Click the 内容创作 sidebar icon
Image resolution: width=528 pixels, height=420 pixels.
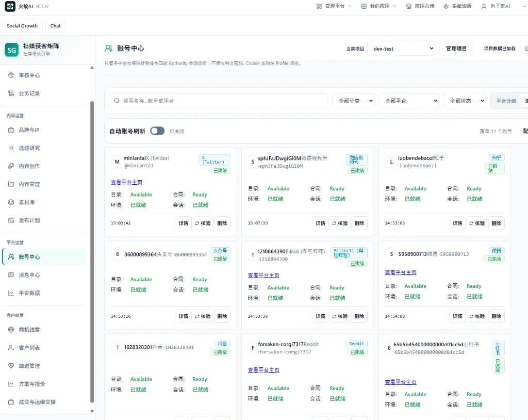click(11, 166)
